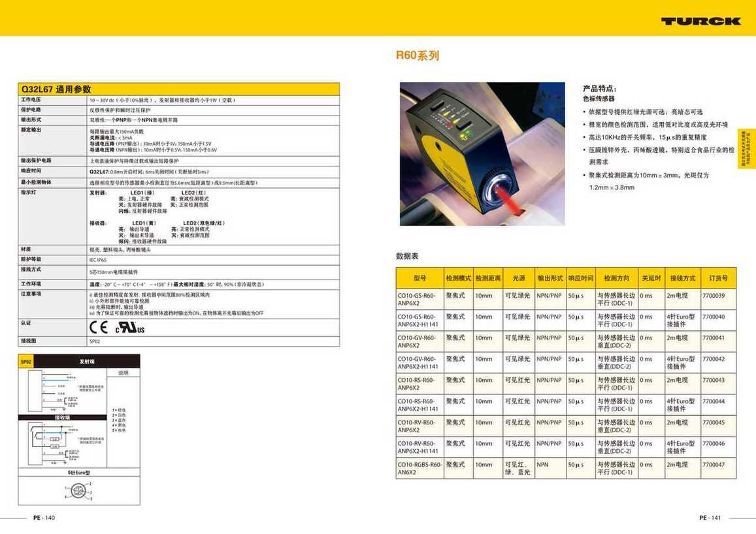
Task: Click the 额定输出 row label
Action: click(x=31, y=130)
